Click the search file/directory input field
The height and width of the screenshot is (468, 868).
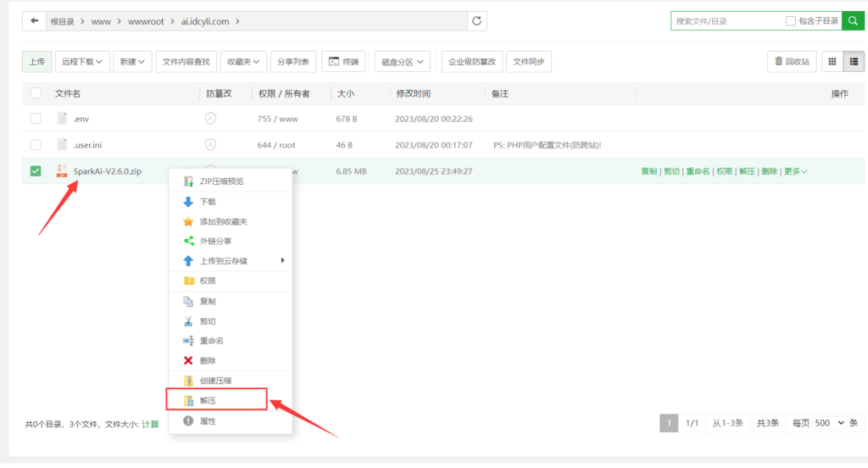click(725, 21)
